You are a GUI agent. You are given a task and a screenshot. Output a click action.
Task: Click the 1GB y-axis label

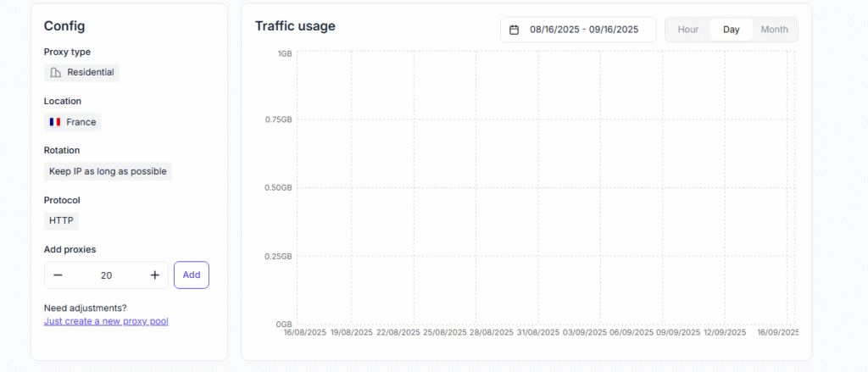pos(286,53)
